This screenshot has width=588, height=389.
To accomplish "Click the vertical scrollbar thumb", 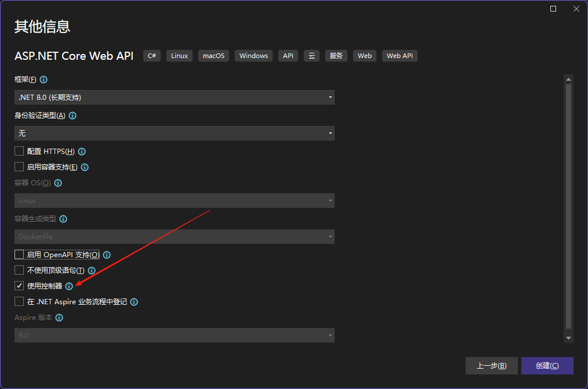I will point(568,206).
